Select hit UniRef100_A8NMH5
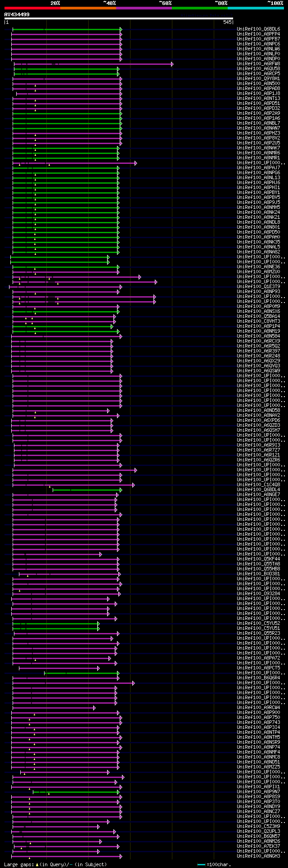288x868 pixels. (x=258, y=207)
